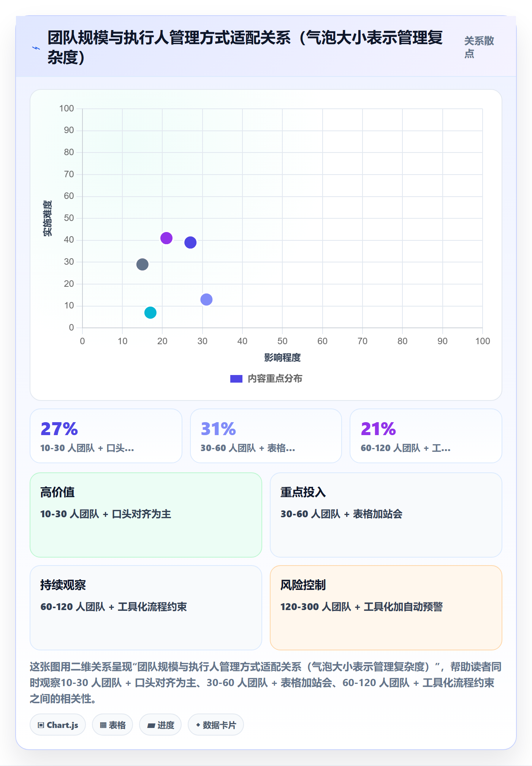
Task: Click the truncated 10-30 人团队 + 口头… caption
Action: point(87,448)
